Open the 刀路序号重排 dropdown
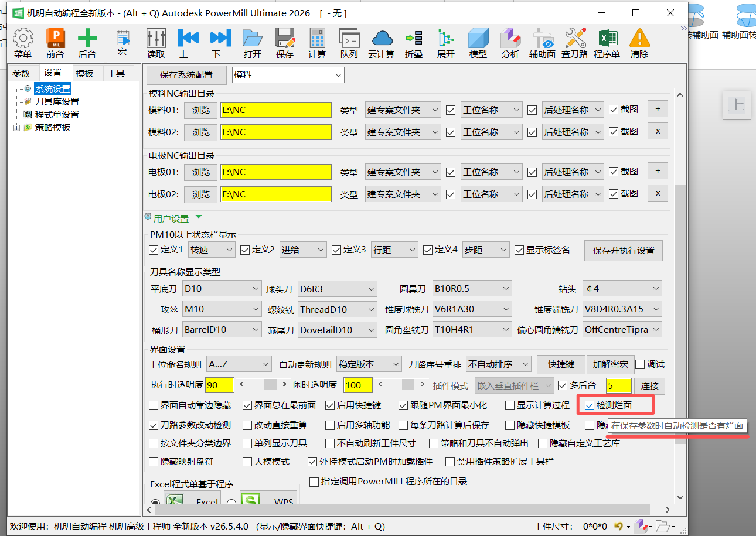 point(499,364)
